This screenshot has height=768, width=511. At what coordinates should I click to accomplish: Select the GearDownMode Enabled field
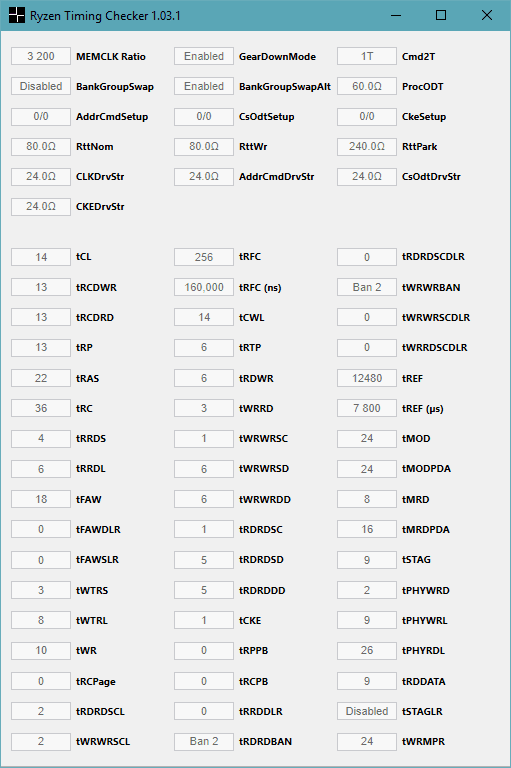pyautogui.click(x=204, y=56)
